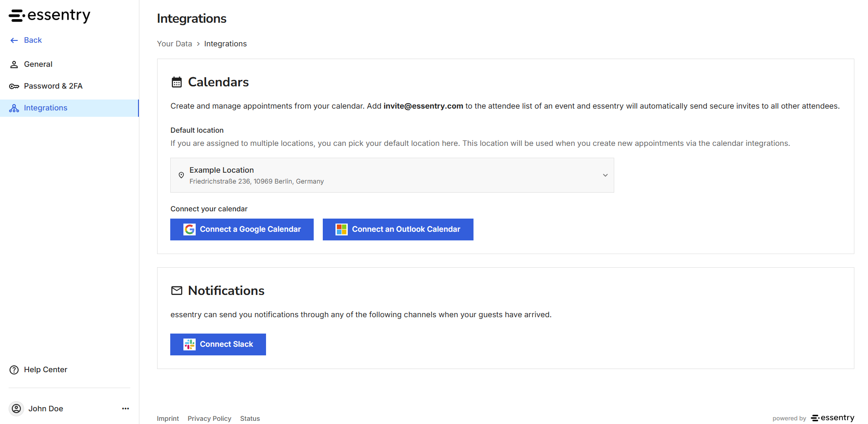The image size is (868, 424).
Task: Open the user menu three-dots
Action: pos(125,409)
